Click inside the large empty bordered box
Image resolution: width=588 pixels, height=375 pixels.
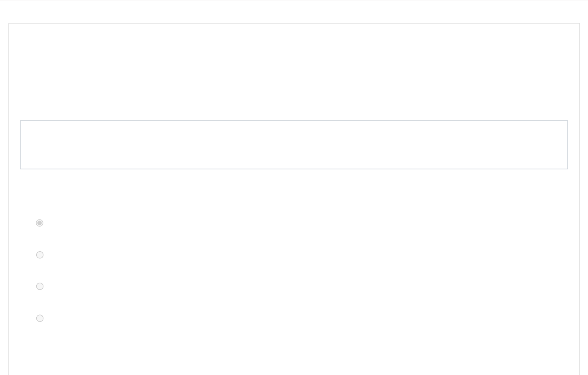pyautogui.click(x=294, y=145)
